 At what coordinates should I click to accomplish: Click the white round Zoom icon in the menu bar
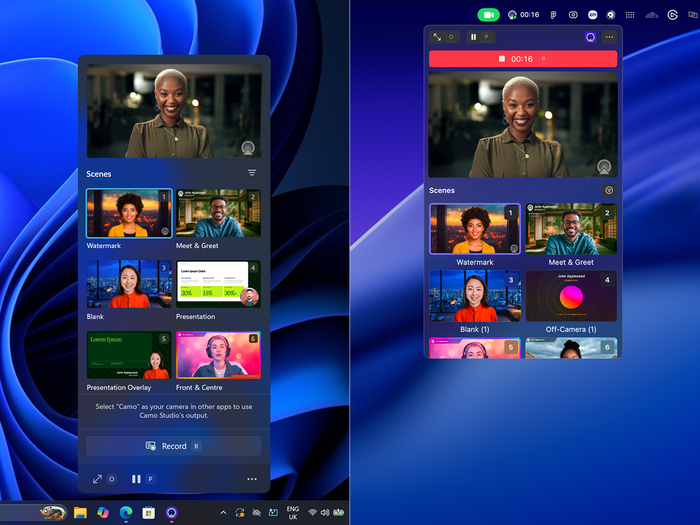(592, 15)
